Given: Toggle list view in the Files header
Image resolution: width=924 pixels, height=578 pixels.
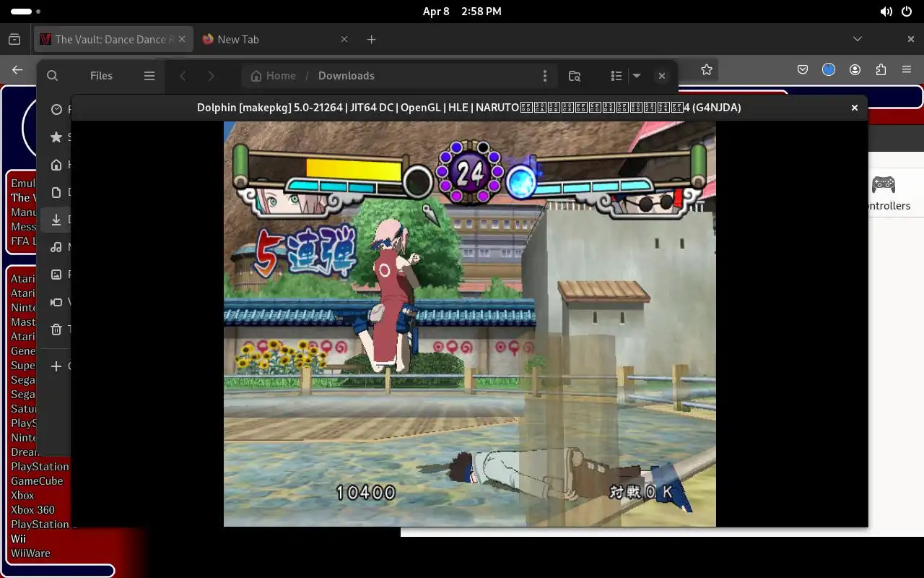Looking at the screenshot, I should pos(616,75).
